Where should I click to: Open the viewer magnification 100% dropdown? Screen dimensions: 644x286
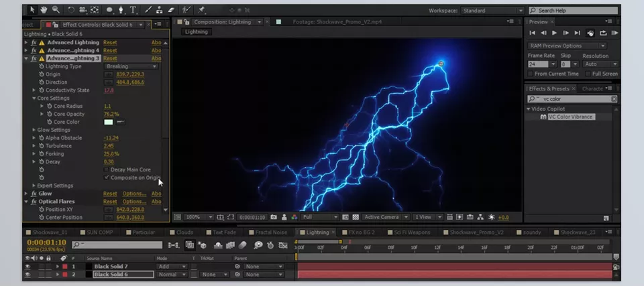199,217
